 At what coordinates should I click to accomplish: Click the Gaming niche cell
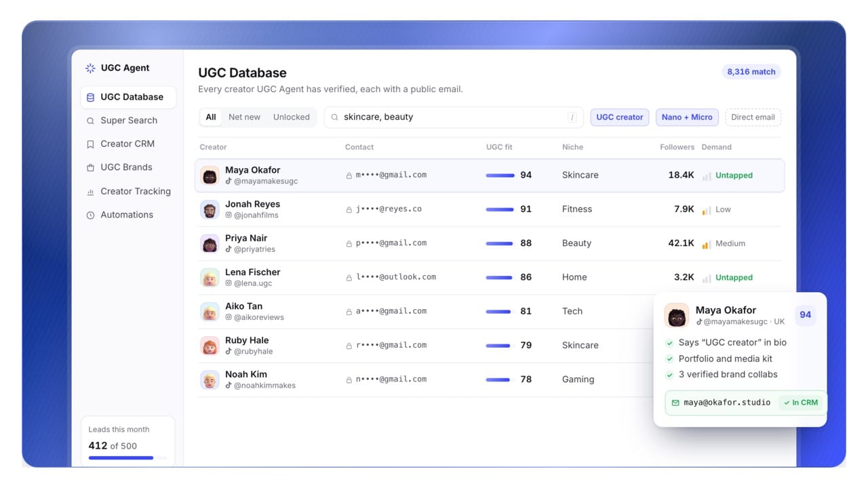point(578,380)
